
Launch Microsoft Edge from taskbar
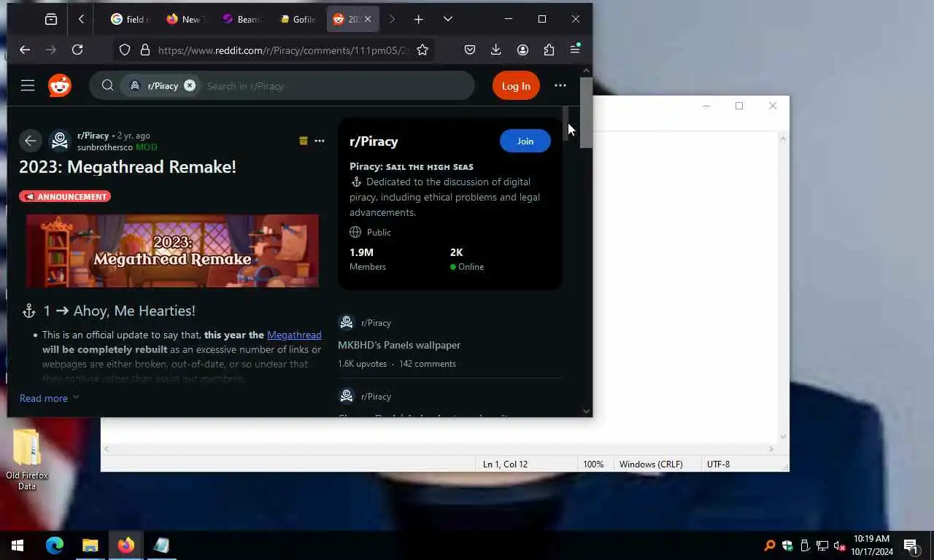55,545
